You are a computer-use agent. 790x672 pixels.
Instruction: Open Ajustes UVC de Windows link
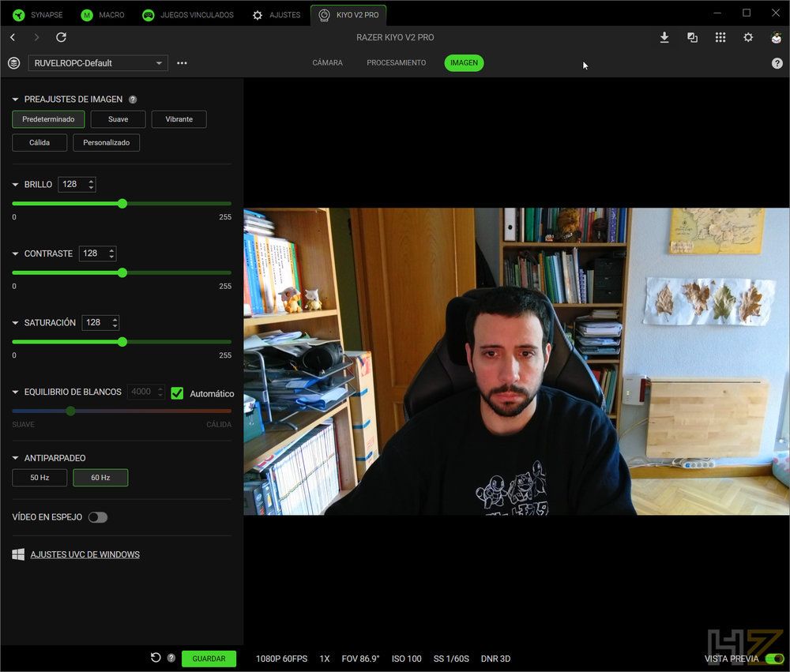tap(85, 554)
